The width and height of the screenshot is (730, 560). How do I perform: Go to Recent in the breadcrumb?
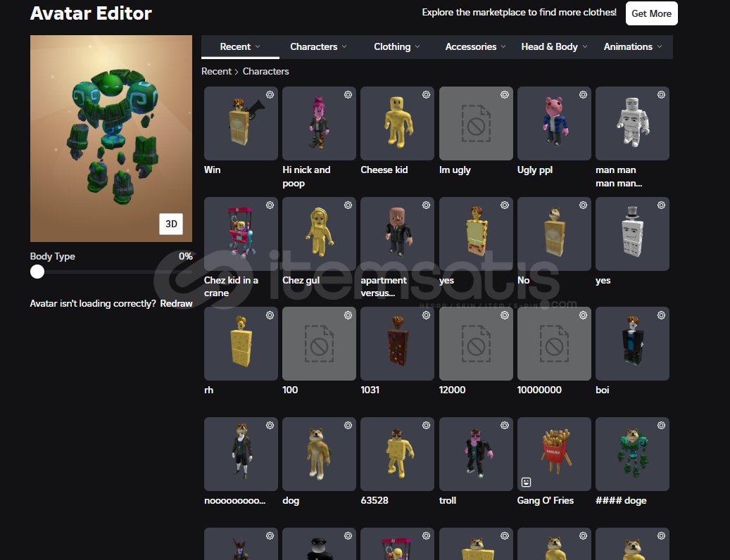(x=216, y=72)
